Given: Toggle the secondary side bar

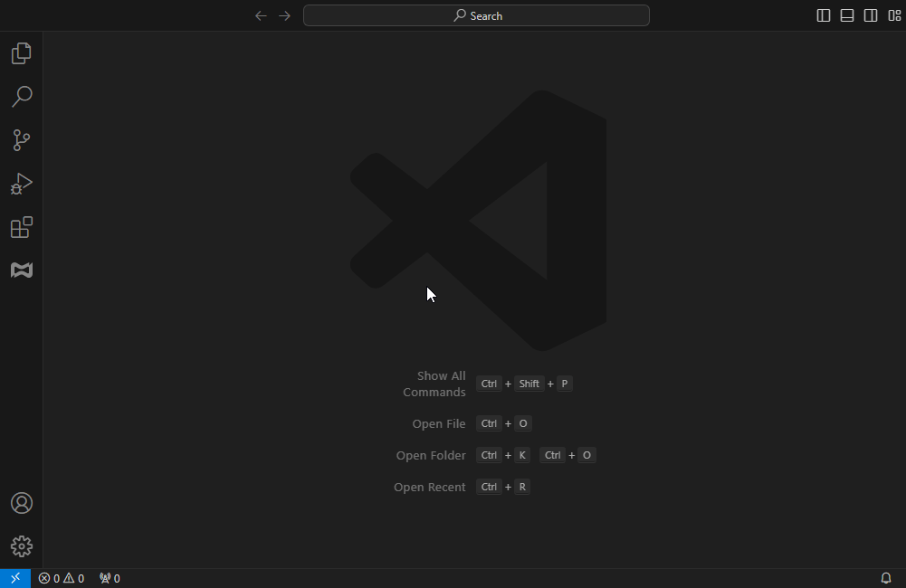Looking at the screenshot, I should 871,15.
